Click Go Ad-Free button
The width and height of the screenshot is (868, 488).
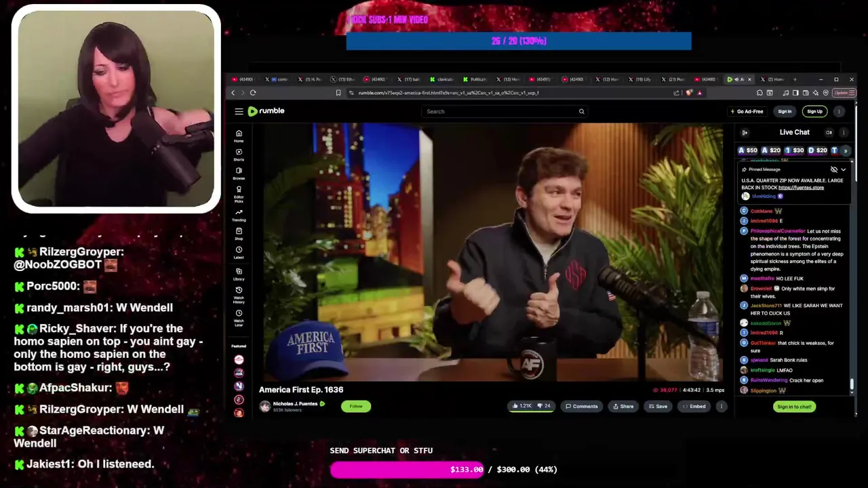click(747, 111)
